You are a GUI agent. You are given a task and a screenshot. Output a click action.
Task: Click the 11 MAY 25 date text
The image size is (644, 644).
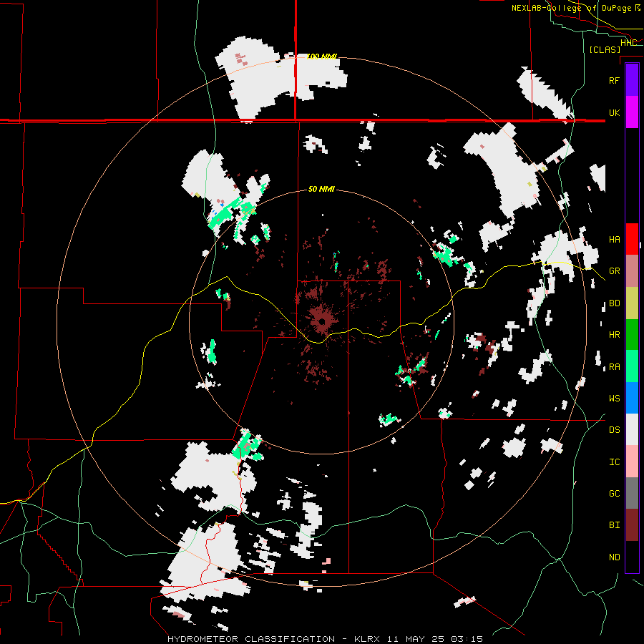pyautogui.click(x=416, y=639)
